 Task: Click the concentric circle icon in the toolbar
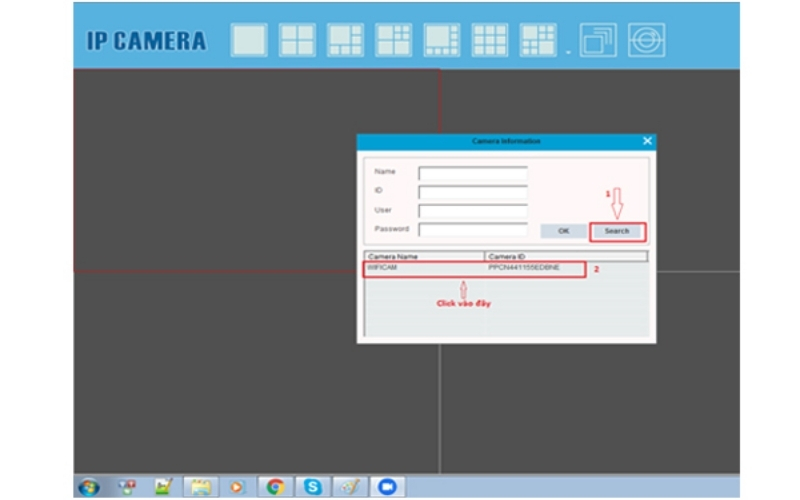[646, 41]
